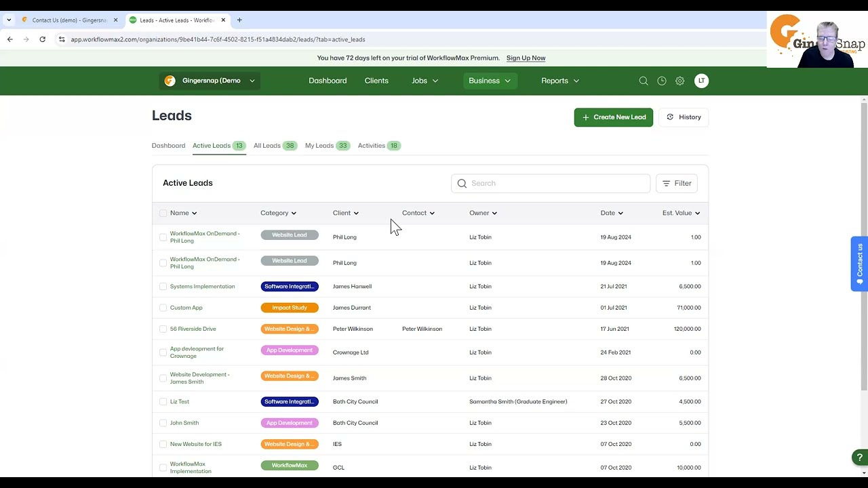Click the Crownage Ltd client cell
Screen dimensions: 868x488
click(351, 352)
